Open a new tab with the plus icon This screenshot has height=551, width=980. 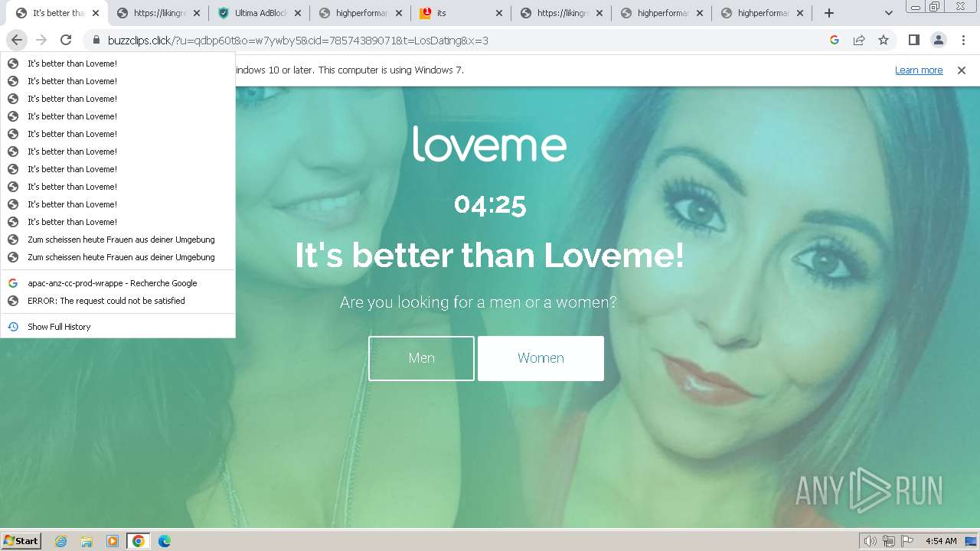[x=829, y=13]
